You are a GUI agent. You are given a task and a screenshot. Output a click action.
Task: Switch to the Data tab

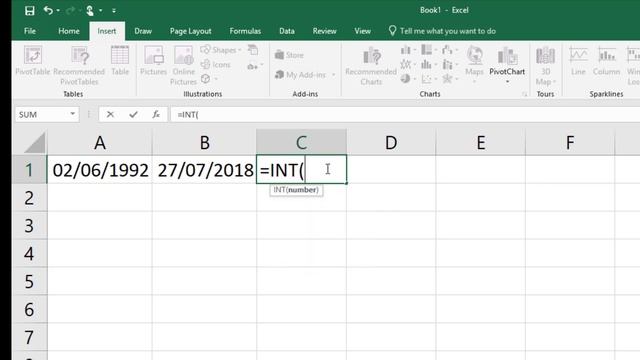(287, 31)
